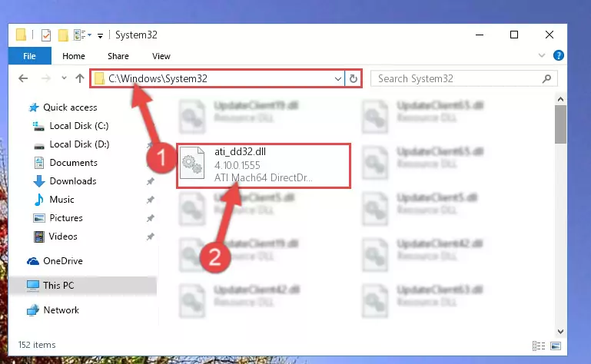Click the Videos film icon in sidebar
This screenshot has height=364, width=591.
(x=39, y=237)
